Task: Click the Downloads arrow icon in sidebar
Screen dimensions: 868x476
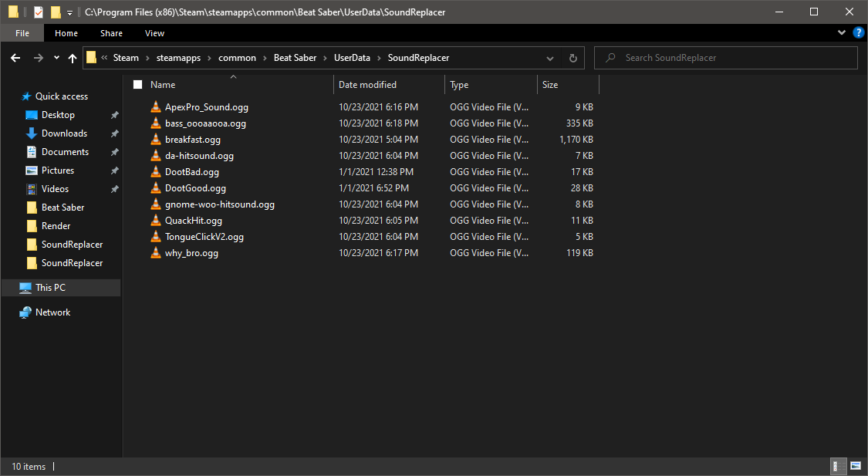Action: [x=32, y=133]
